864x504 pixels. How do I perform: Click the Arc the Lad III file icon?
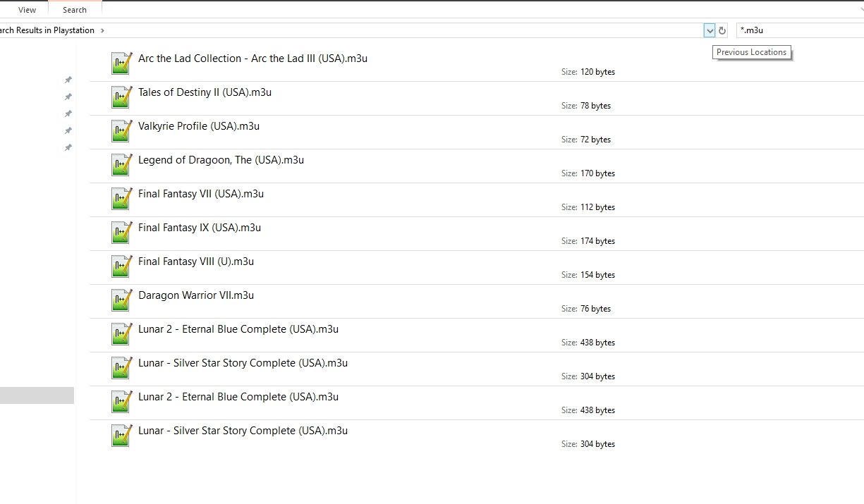click(122, 63)
